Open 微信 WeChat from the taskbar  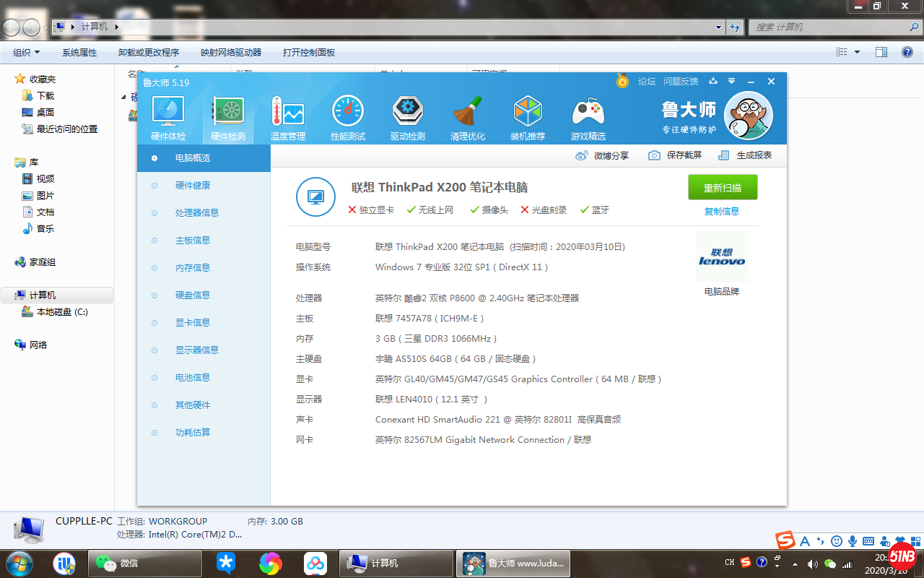[x=145, y=563]
